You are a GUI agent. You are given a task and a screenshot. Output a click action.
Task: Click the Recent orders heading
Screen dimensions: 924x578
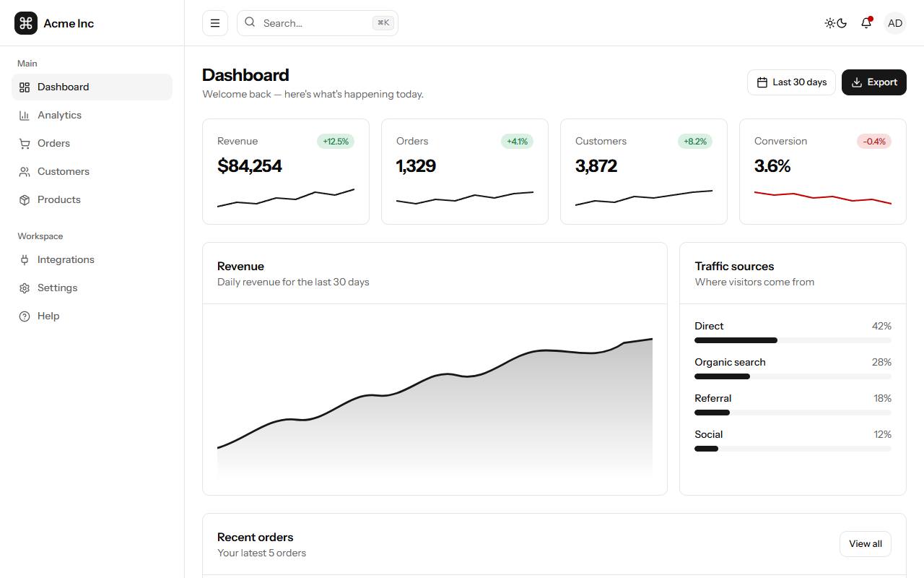[255, 537]
